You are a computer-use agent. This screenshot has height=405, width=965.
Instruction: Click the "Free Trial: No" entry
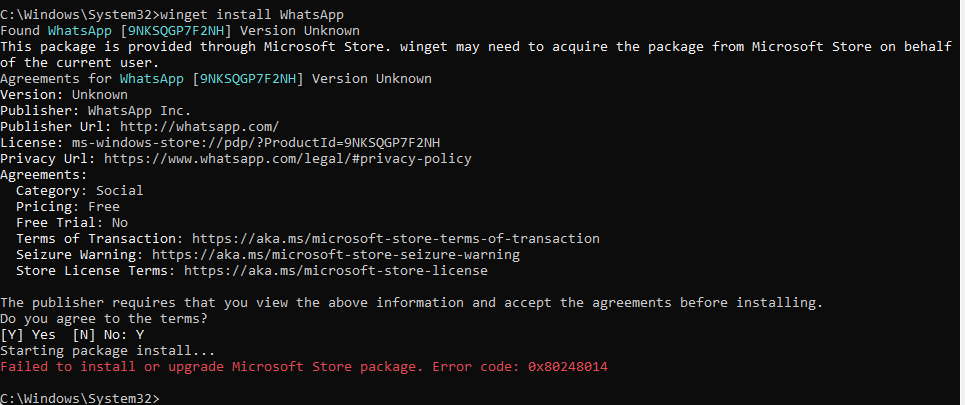pos(71,223)
